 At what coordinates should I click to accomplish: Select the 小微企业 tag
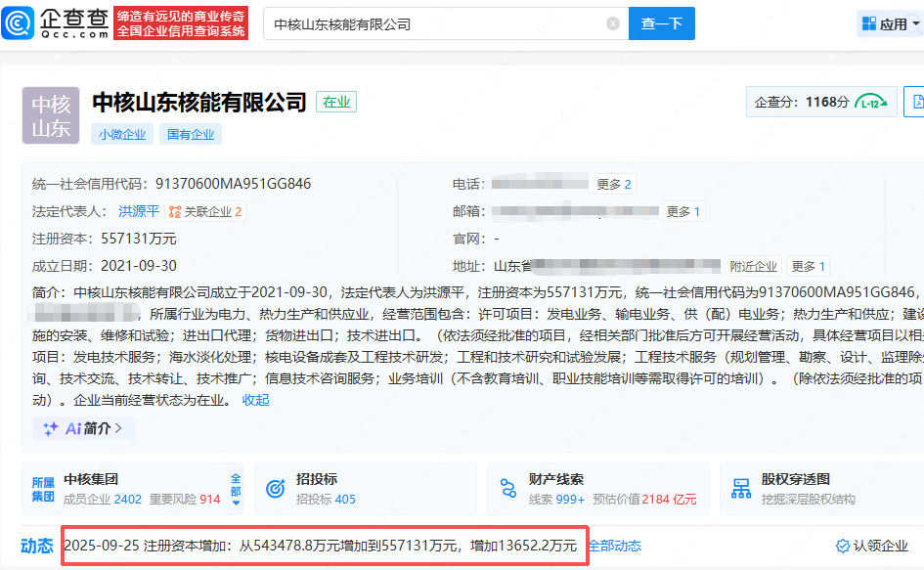click(123, 135)
